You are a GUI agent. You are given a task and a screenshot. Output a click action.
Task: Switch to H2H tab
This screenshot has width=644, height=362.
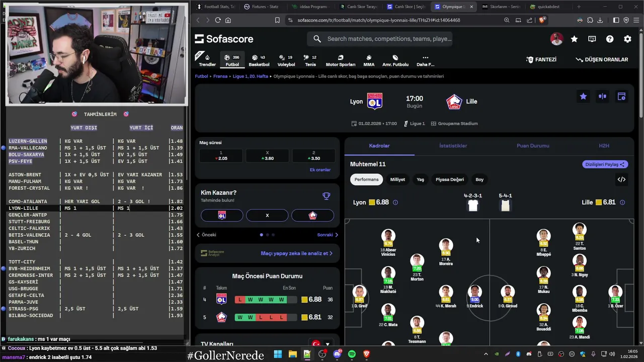(604, 146)
